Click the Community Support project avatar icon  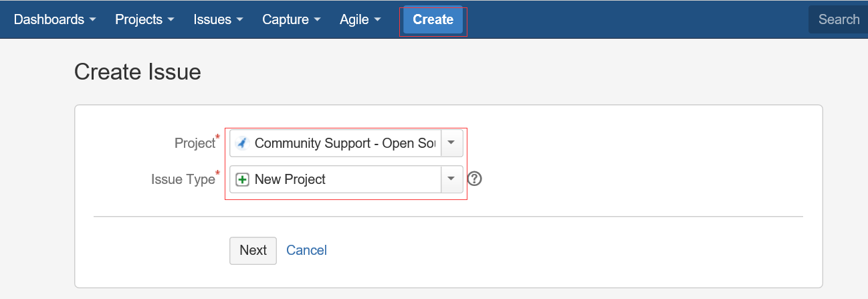242,143
